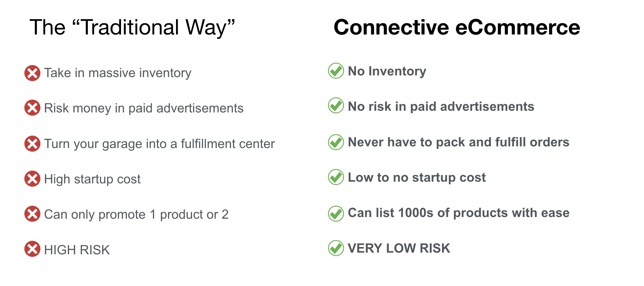
Task: Click the red X icon beside Turn your garage
Action: pos(32,144)
